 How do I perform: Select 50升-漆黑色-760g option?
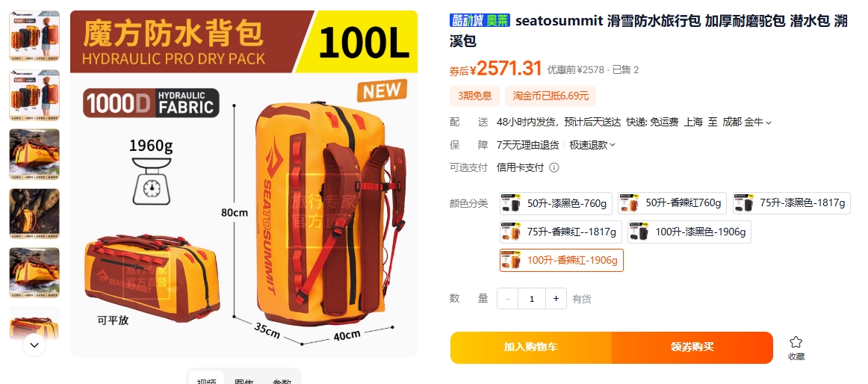click(556, 203)
